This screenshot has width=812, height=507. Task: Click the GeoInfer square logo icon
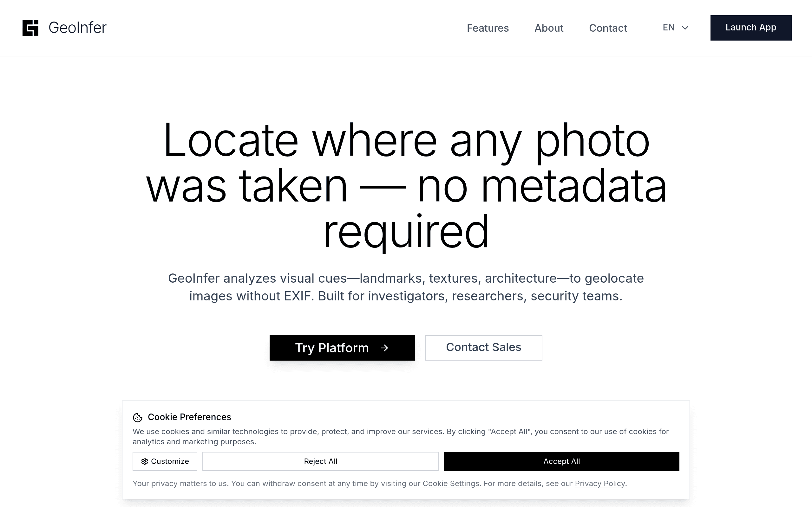(x=30, y=28)
